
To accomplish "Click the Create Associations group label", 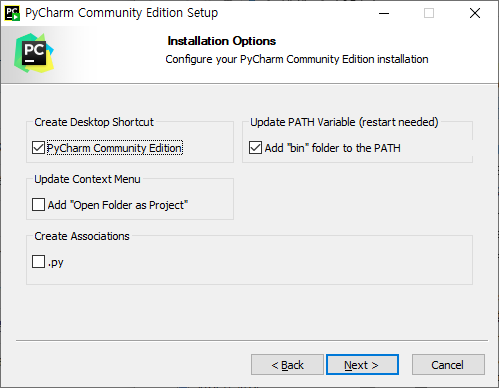I will (82, 236).
